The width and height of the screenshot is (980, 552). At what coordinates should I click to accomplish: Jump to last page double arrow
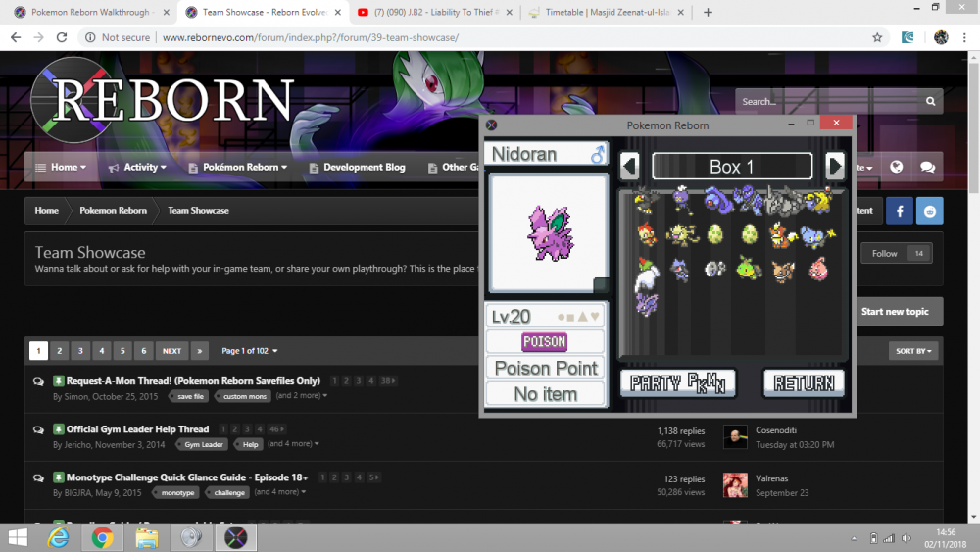(199, 351)
